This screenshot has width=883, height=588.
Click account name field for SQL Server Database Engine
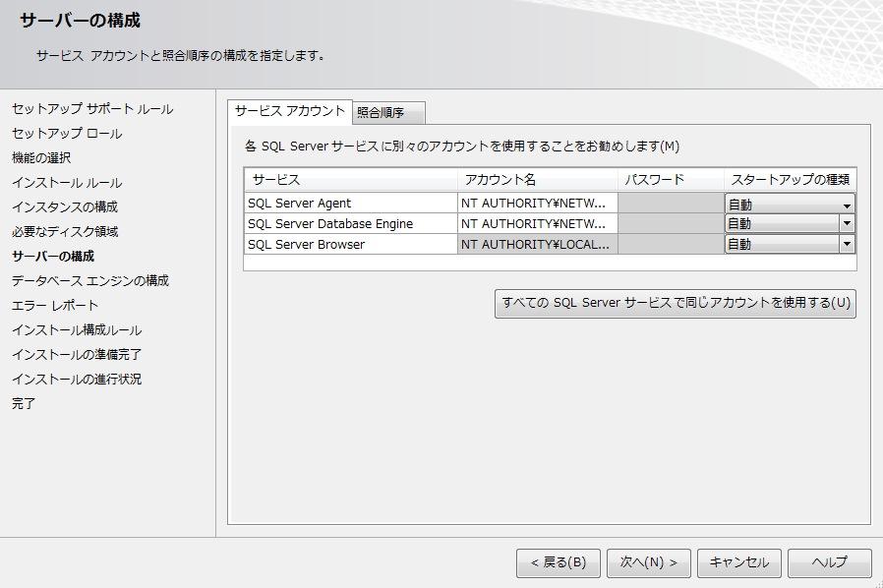point(537,223)
